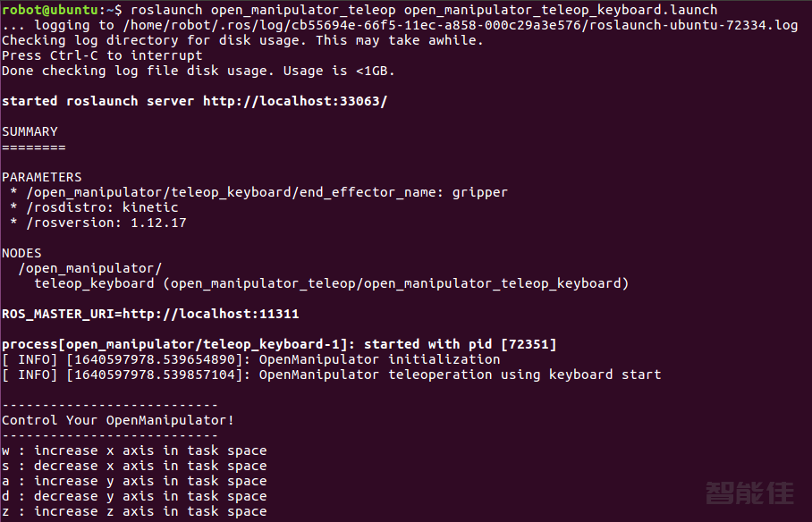Click the roslaunch log file path
Viewport: 812px width, 522px height.
tap(460, 25)
